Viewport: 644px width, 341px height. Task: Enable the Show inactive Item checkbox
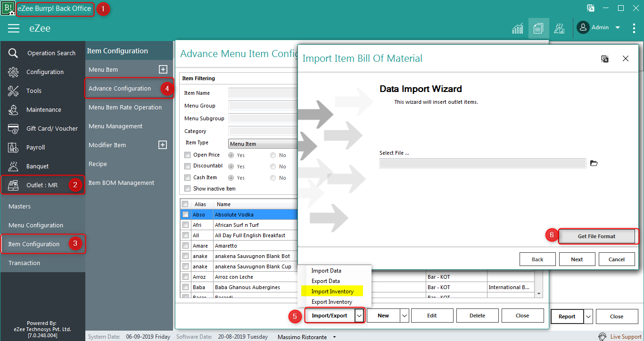[x=187, y=189]
